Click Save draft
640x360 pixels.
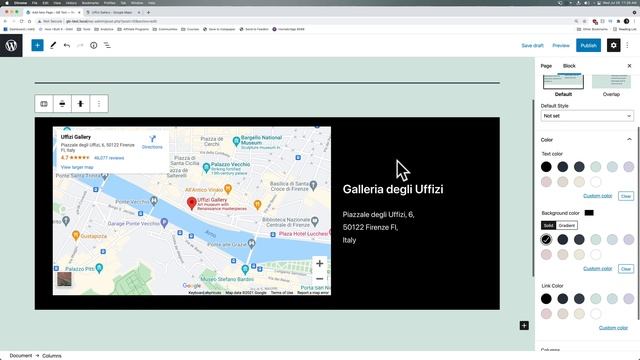tap(532, 45)
